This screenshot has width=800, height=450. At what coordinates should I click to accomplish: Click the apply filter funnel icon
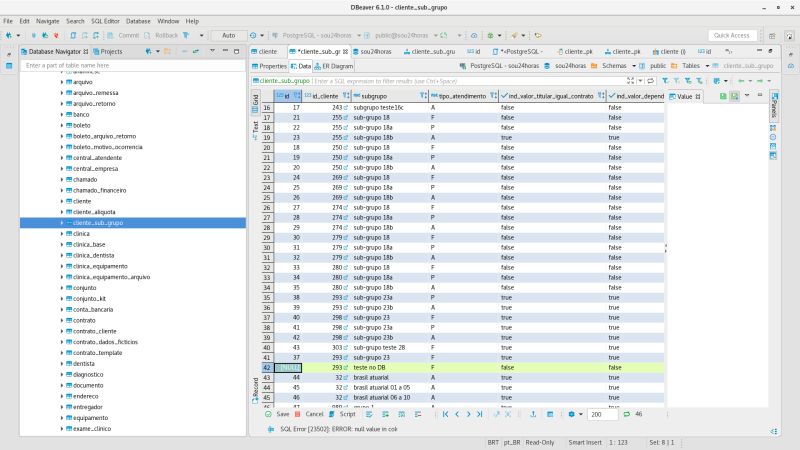(665, 81)
